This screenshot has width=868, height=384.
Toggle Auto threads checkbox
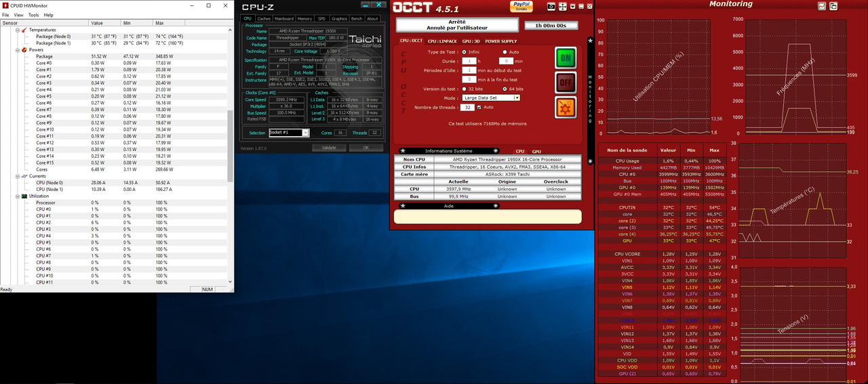point(479,107)
